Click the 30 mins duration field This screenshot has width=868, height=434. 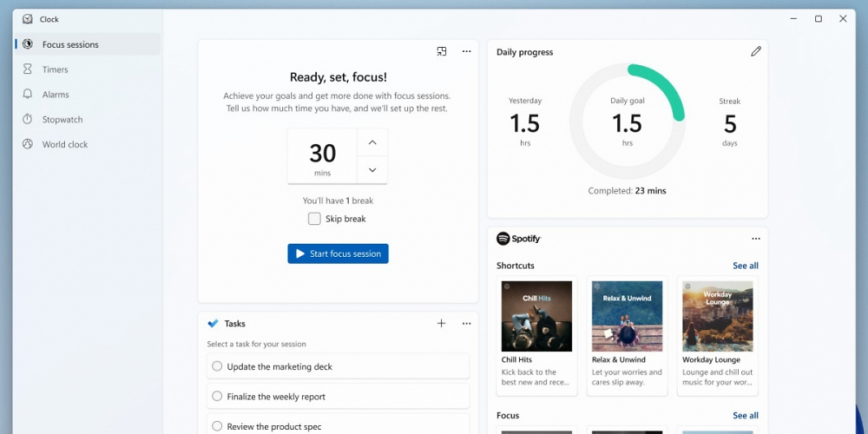coord(322,156)
